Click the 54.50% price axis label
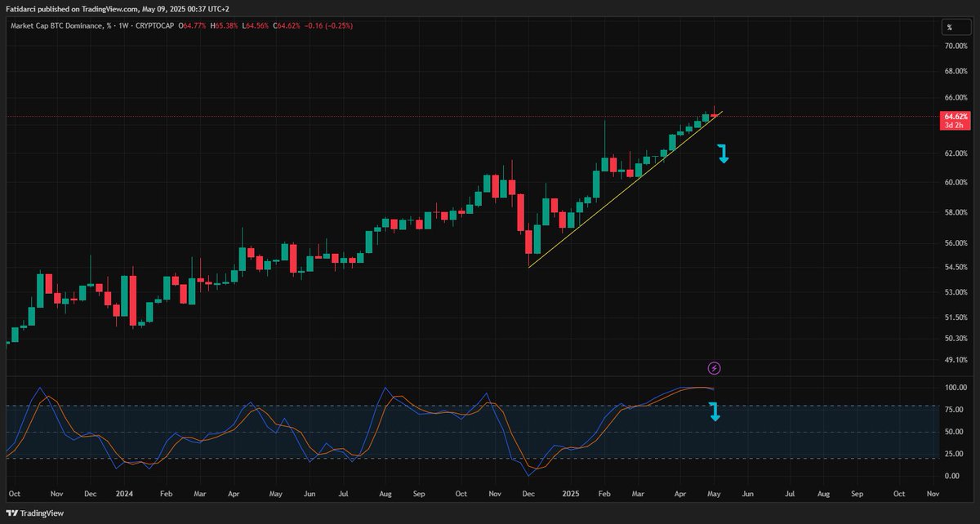980x524 pixels. [955, 268]
